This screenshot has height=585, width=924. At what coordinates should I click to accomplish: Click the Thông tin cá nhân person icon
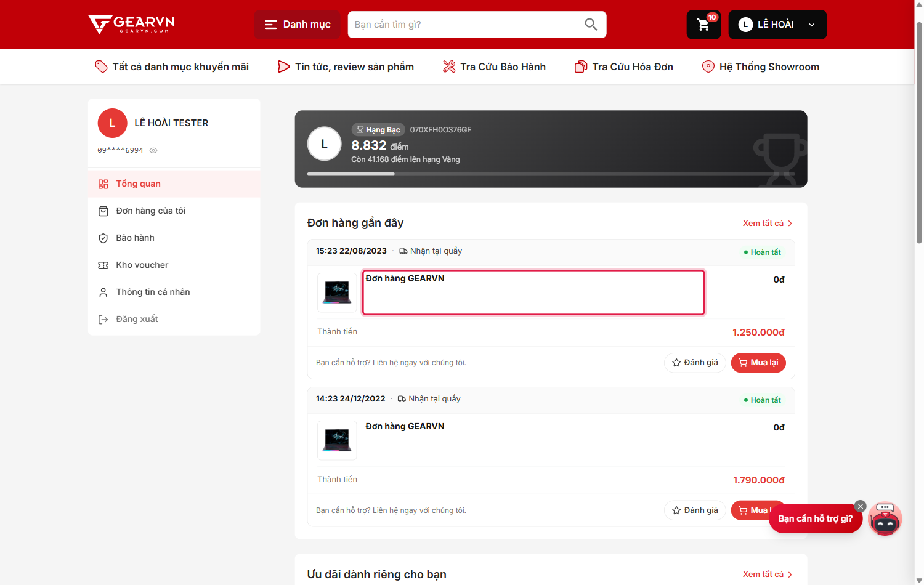click(x=103, y=292)
